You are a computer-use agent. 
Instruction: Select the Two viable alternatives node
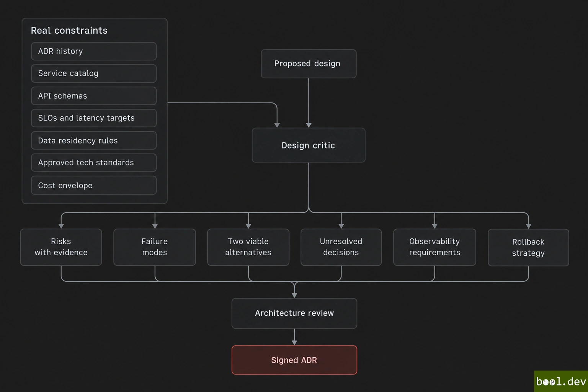click(x=248, y=247)
